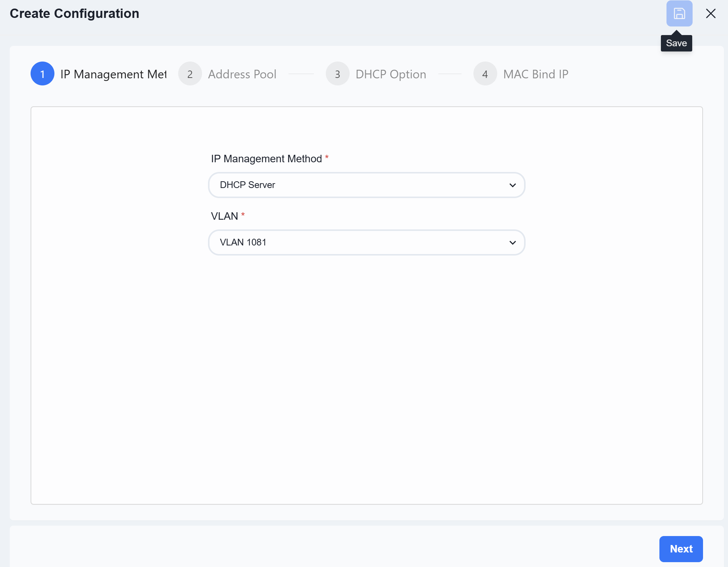Click the 'IP Management Method' field label
The image size is (728, 567).
tap(267, 159)
